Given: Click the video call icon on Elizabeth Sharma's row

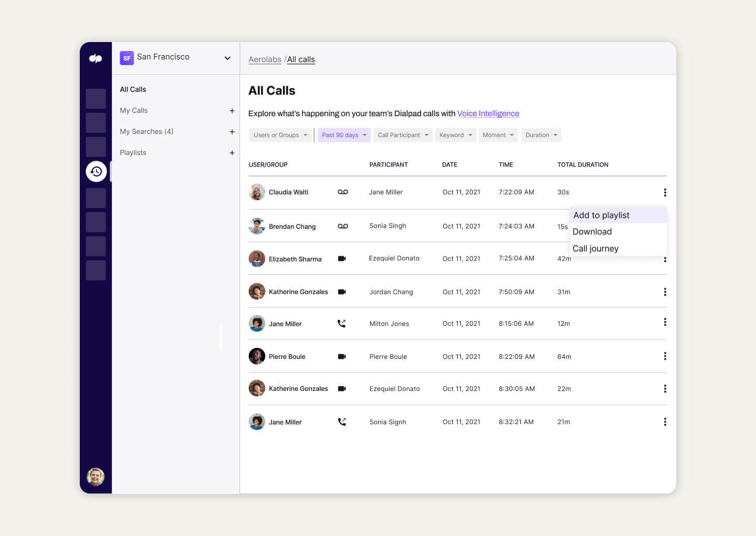Looking at the screenshot, I should coord(342,258).
